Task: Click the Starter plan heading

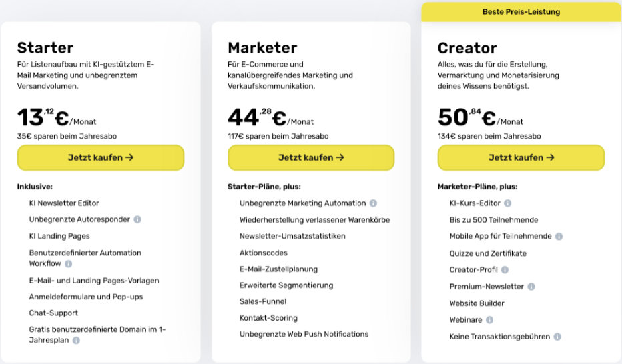Action: click(x=45, y=48)
